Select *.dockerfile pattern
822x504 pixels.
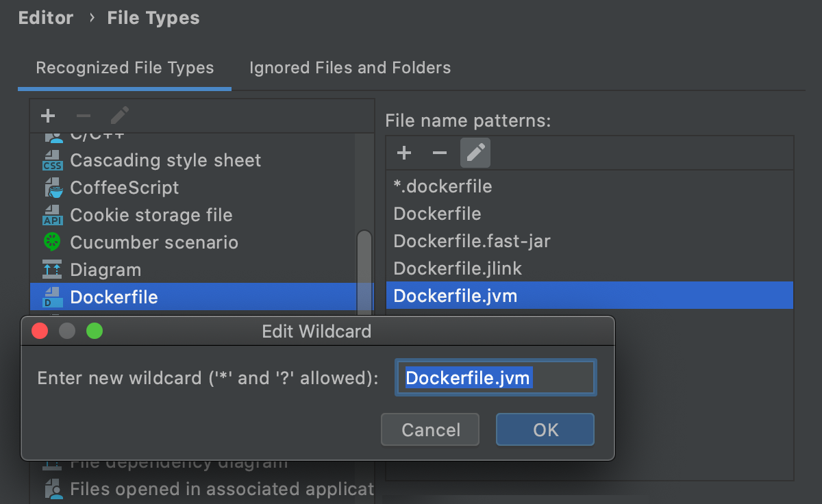click(443, 186)
